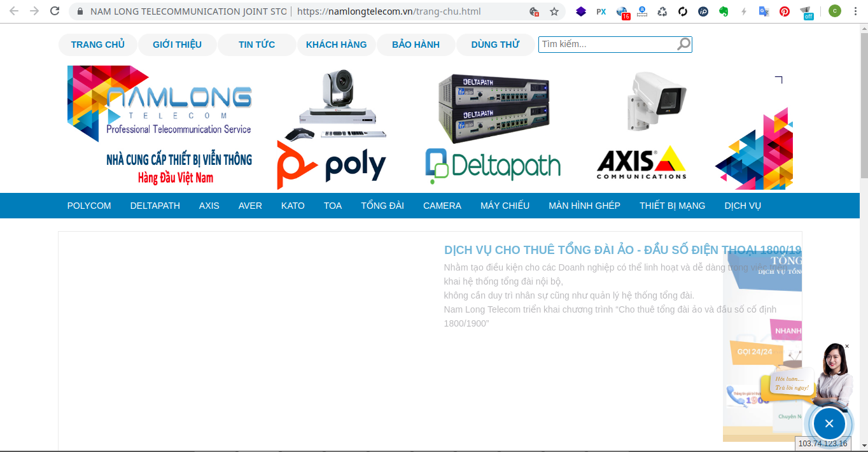Open the Evernote elephant extension

pos(724,11)
